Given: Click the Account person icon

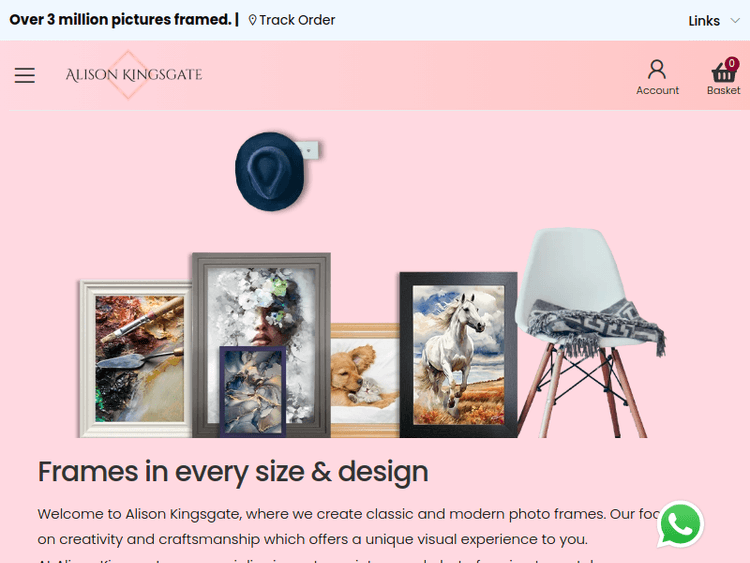Looking at the screenshot, I should click(x=657, y=69).
